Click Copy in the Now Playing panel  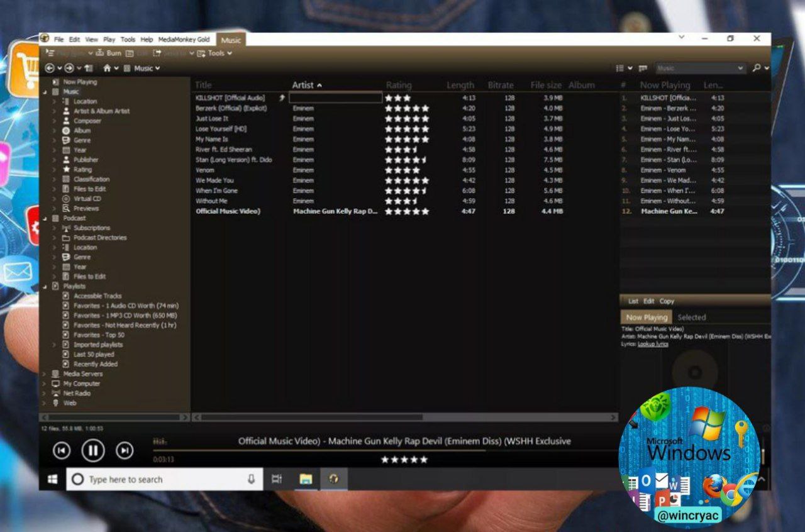pyautogui.click(x=667, y=301)
